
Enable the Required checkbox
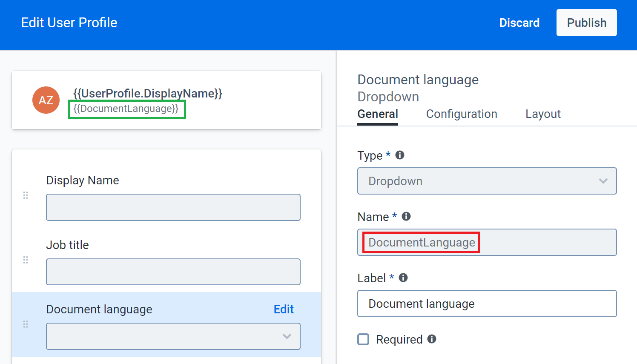363,339
